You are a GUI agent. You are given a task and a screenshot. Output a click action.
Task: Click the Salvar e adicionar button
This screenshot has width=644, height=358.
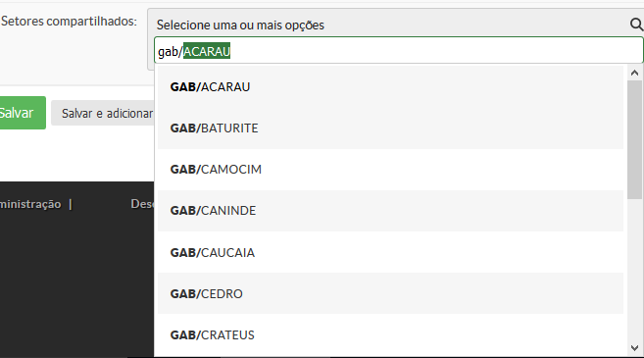pyautogui.click(x=103, y=113)
